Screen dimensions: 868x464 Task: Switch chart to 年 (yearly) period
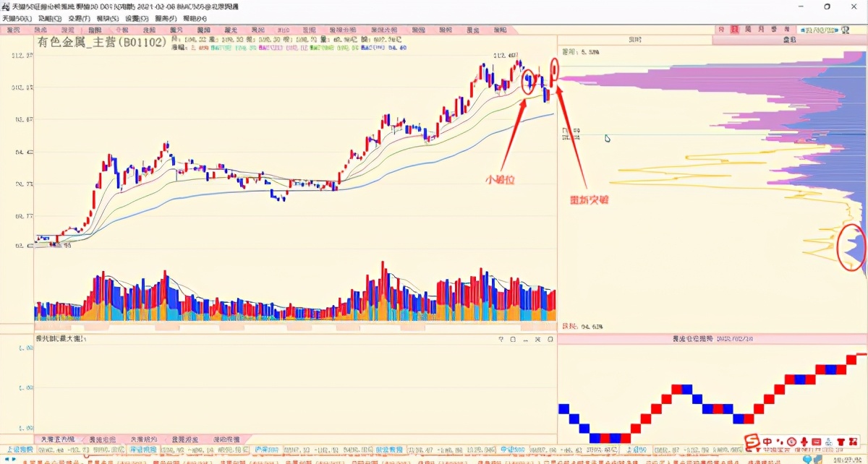pyautogui.click(x=787, y=30)
